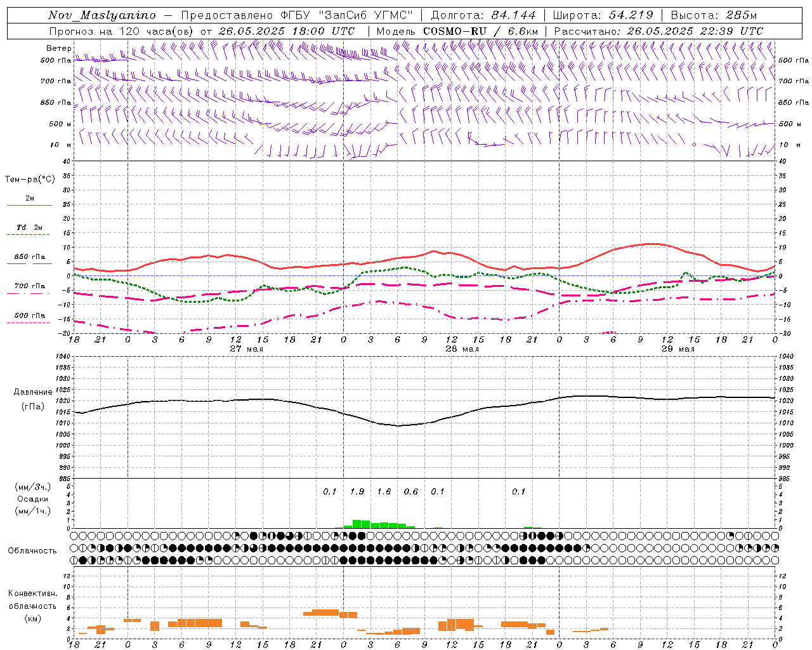812x650 pixels.
Task: Click the Высота: 285м header value
Action: coord(713,15)
